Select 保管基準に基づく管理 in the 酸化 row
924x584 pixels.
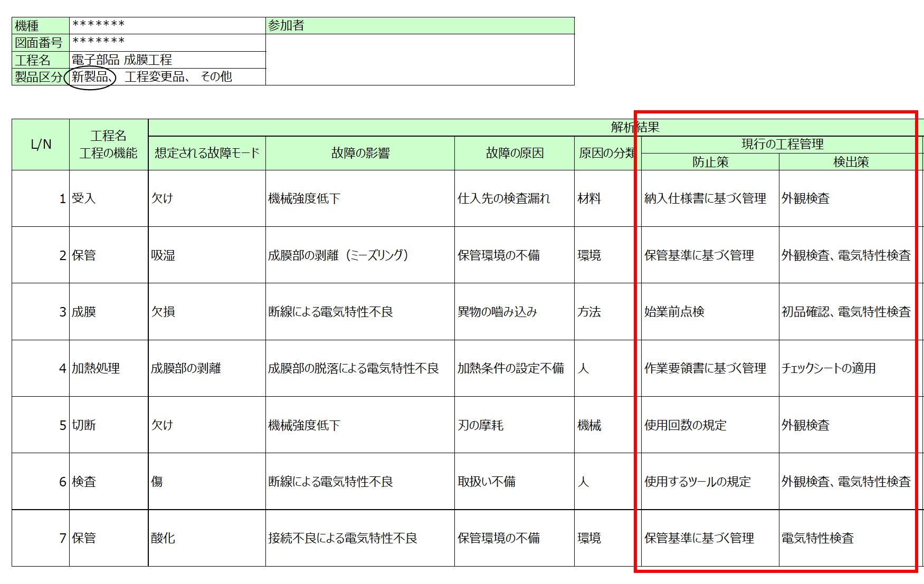(710, 538)
